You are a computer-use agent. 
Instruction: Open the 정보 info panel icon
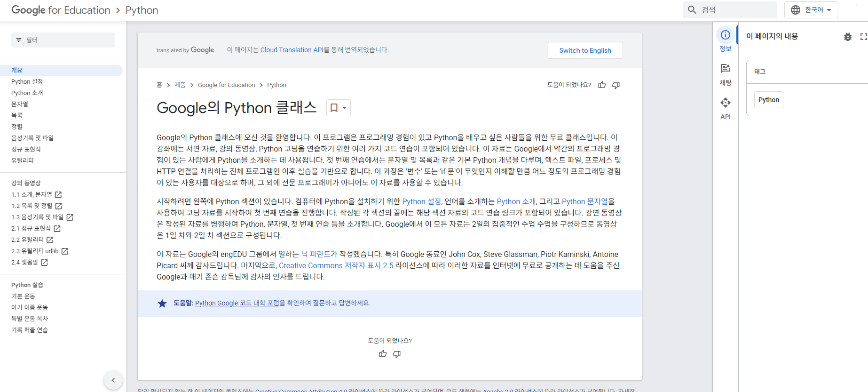point(726,35)
